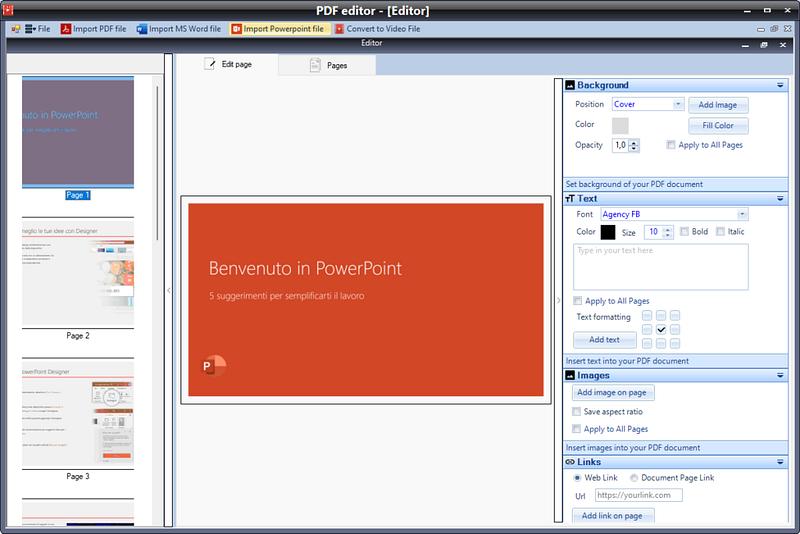This screenshot has width=800, height=534.
Task: Toggle Italic text checkbox
Action: point(720,232)
